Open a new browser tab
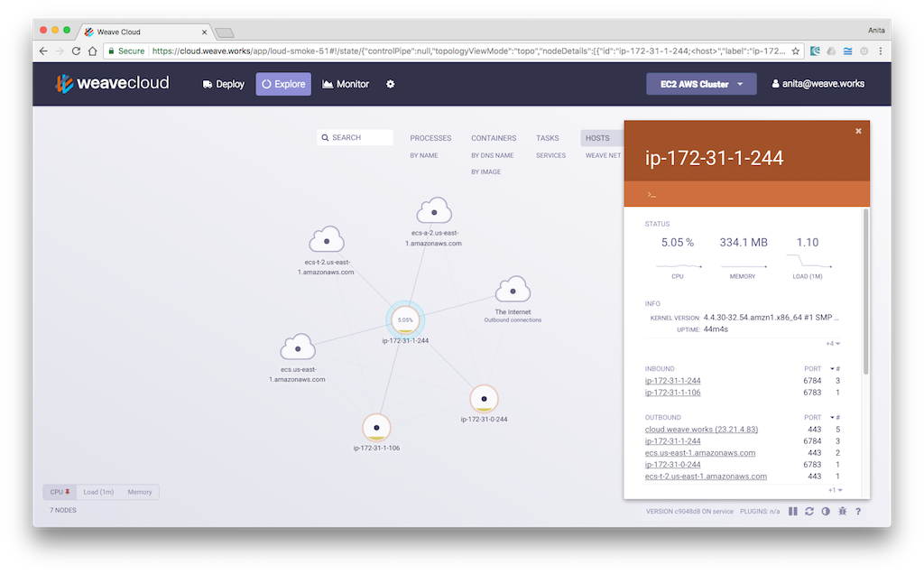The width and height of the screenshot is (924, 574). (x=225, y=32)
